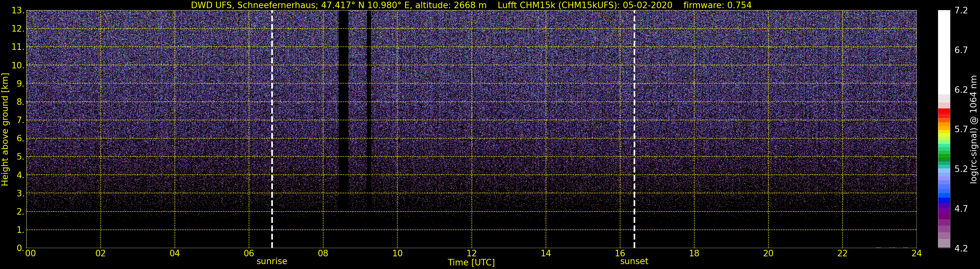980x269 pixels.
Task: Click the time tick label 22
Action: coord(842,253)
